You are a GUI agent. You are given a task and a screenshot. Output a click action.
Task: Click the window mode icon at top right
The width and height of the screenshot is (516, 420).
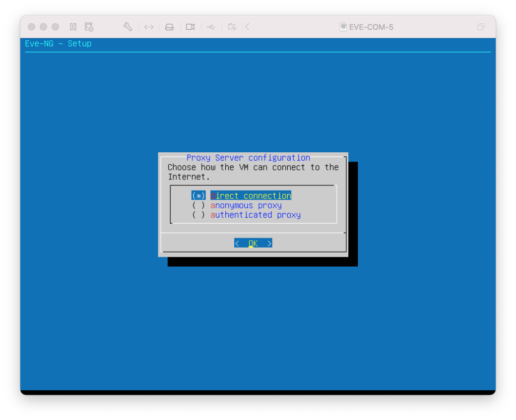pyautogui.click(x=481, y=27)
